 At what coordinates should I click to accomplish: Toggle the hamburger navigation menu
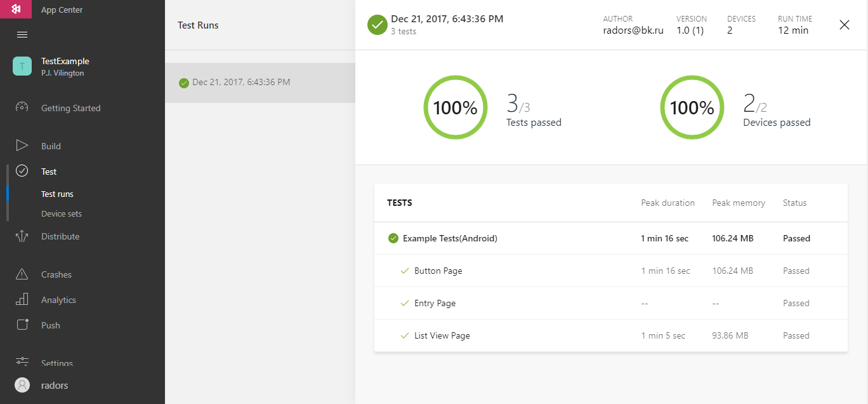22,34
